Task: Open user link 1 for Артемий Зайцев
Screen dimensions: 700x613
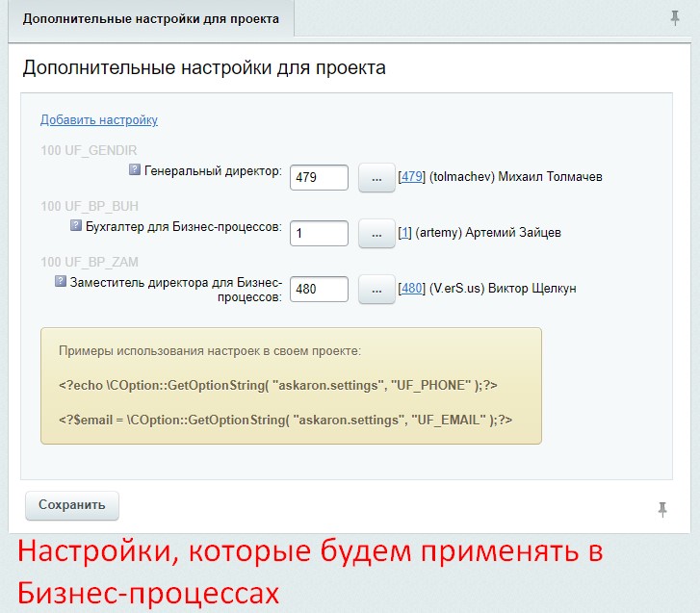Action: [405, 233]
